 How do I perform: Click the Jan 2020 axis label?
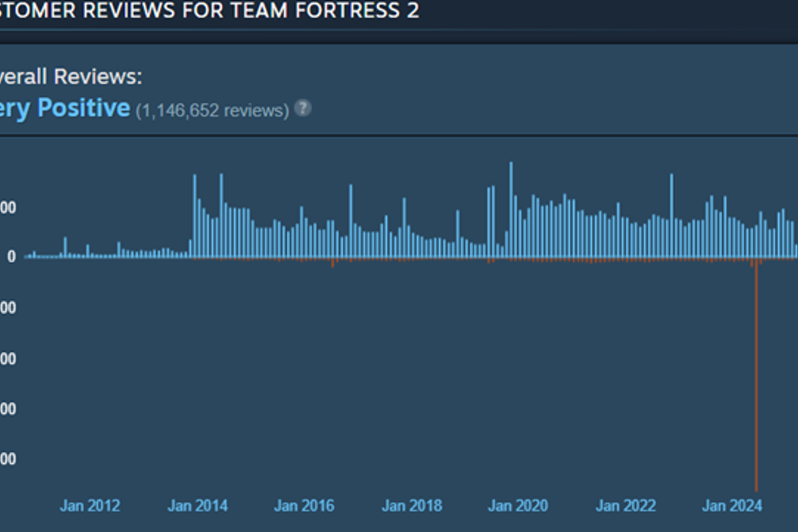(x=518, y=505)
